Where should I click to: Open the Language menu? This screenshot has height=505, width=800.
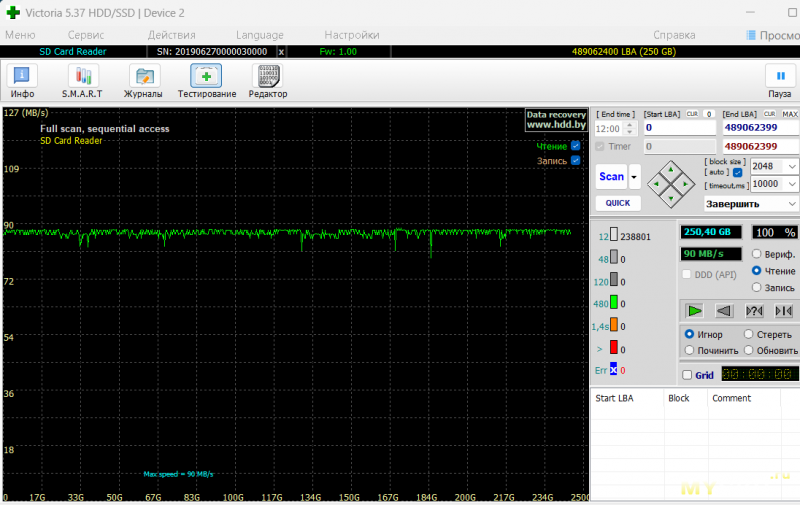click(260, 35)
